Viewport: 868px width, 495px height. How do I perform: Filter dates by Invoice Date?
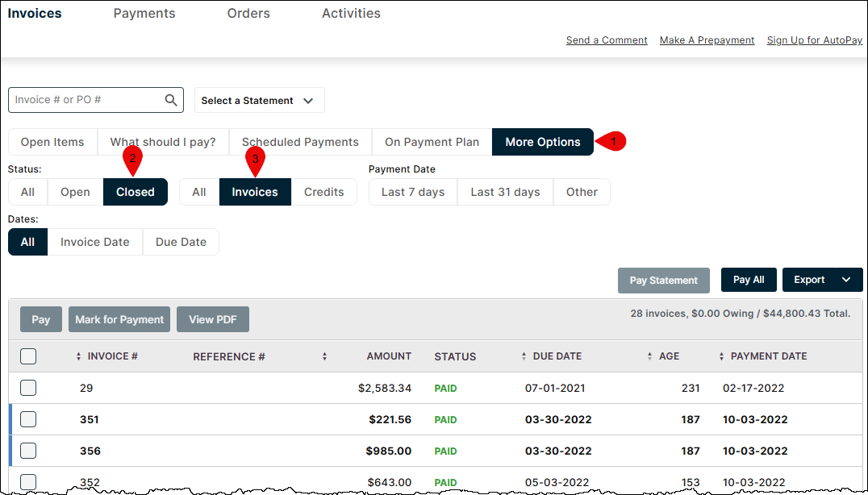[x=94, y=242]
